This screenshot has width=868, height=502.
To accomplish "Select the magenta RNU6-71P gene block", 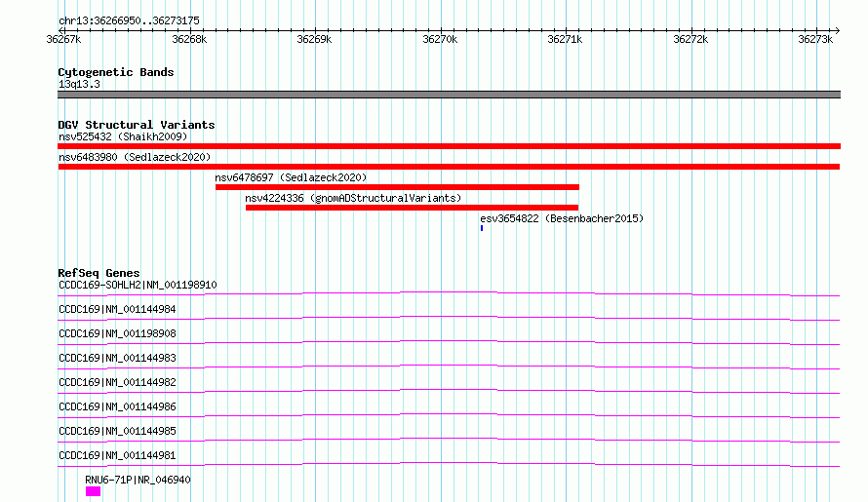I will pyautogui.click(x=93, y=491).
